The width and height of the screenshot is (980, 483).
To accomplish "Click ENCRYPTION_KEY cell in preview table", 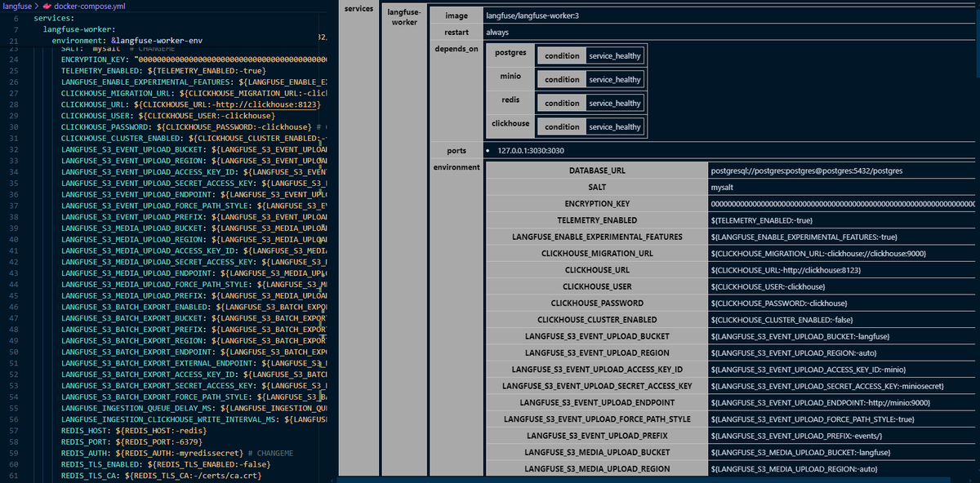I will (597, 204).
